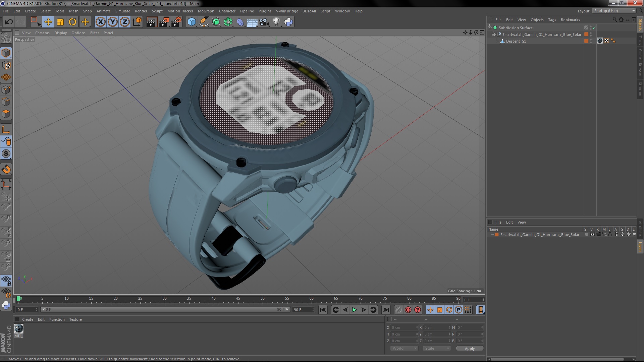Switch to Points mode
Screen dimensions: 644x362
tap(6, 90)
